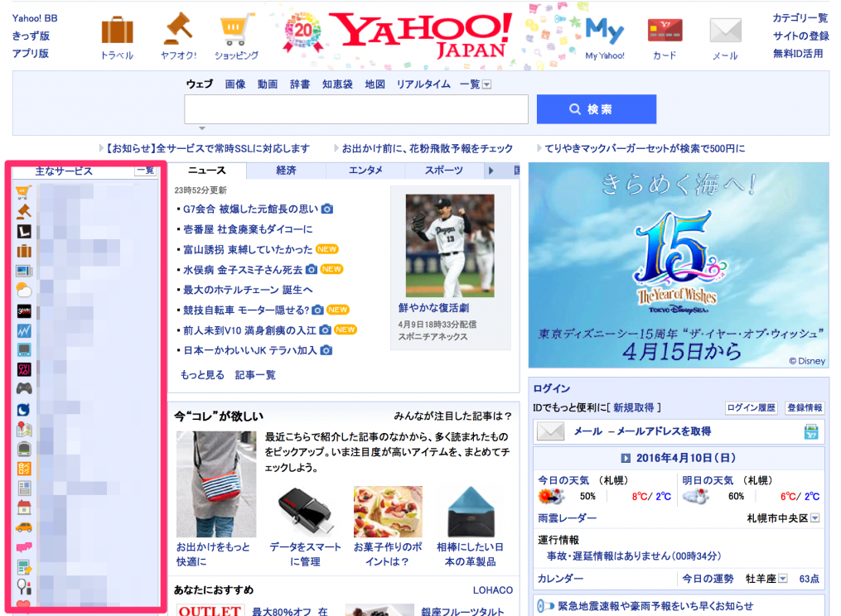Open the blue leather case product thumbnail
This screenshot has height=616, width=841.
(x=470, y=512)
